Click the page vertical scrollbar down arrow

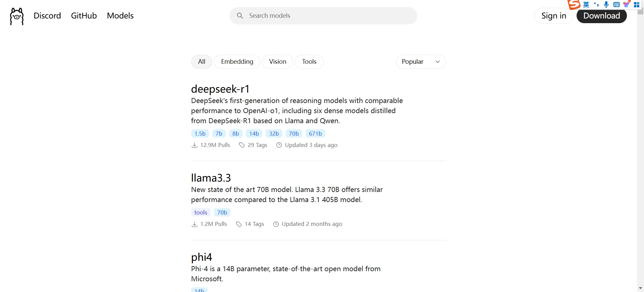tap(640, 288)
